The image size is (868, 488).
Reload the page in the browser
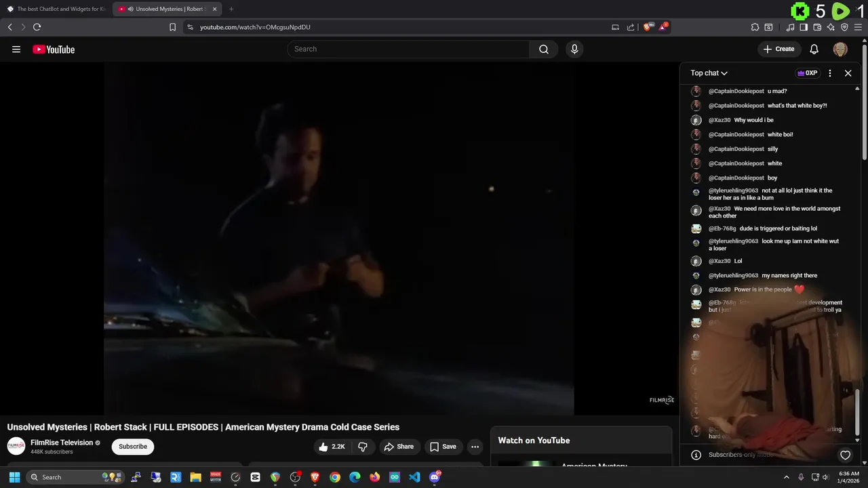coord(37,27)
